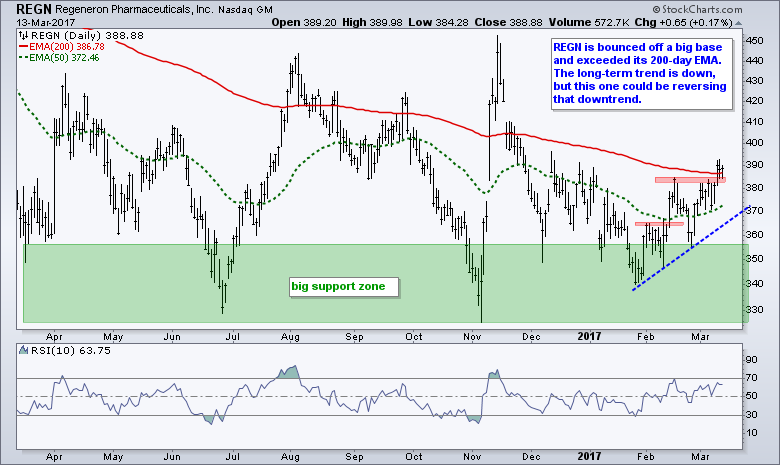Click the big support zone label

344,287
